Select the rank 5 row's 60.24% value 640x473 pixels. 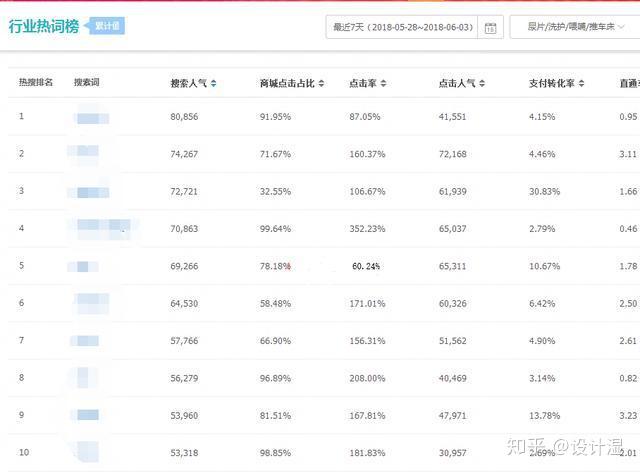click(366, 266)
